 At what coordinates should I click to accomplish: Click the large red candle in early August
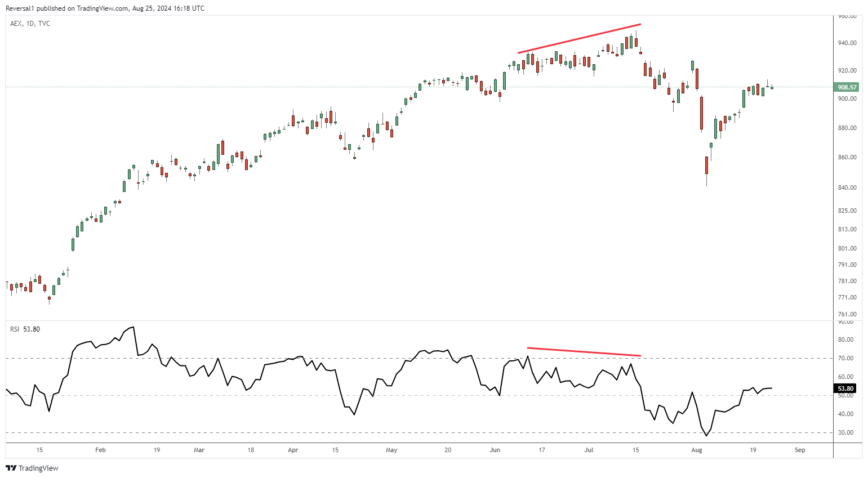point(701,113)
